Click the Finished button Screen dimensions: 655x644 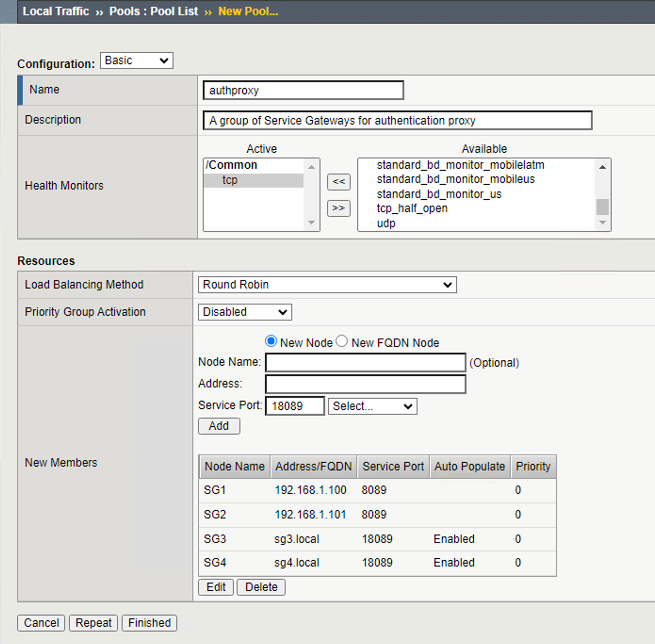(x=149, y=622)
